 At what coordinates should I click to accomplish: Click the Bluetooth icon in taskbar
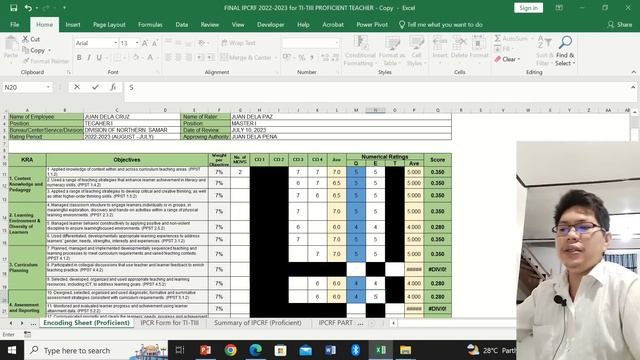point(356,350)
